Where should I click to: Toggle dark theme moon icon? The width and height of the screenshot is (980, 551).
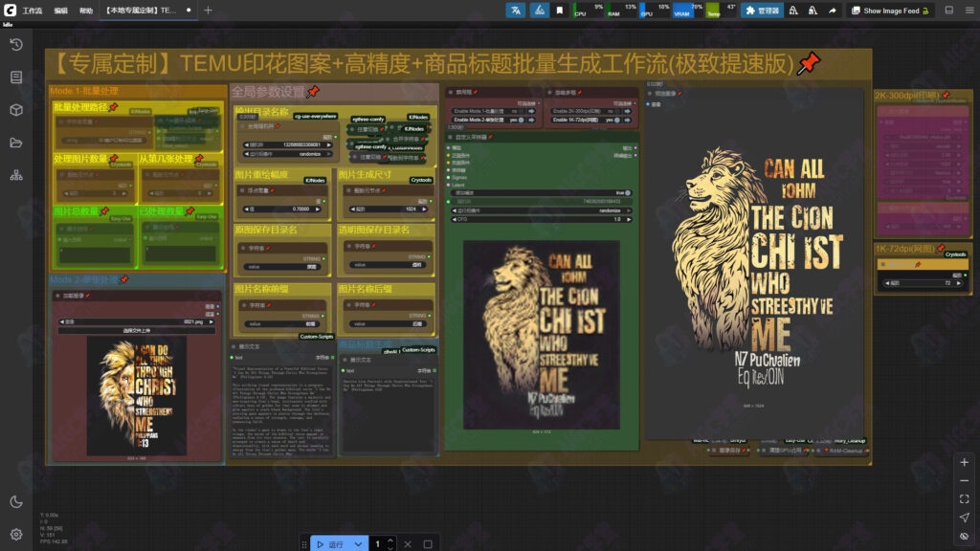(16, 501)
